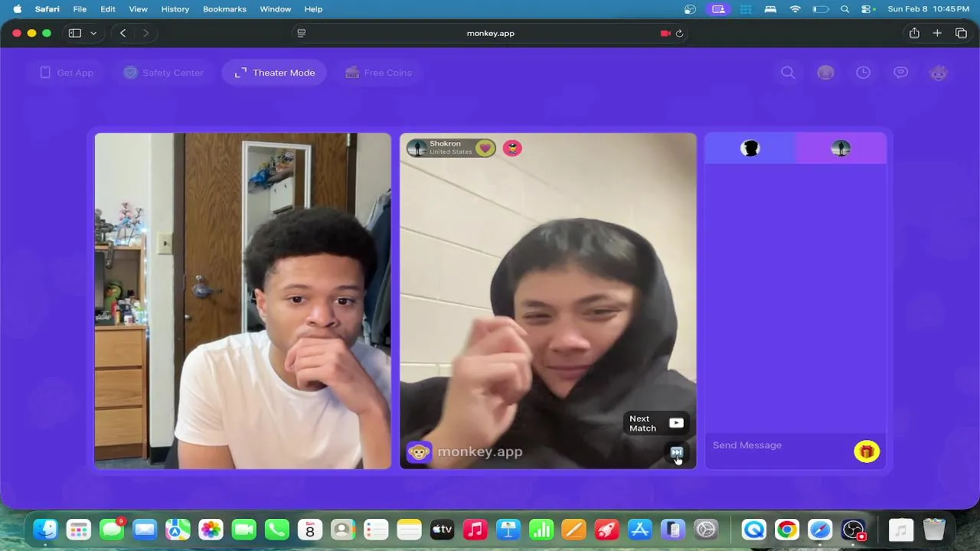Click my own webcam video feed
Screen dimensions: 980x551
243,301
